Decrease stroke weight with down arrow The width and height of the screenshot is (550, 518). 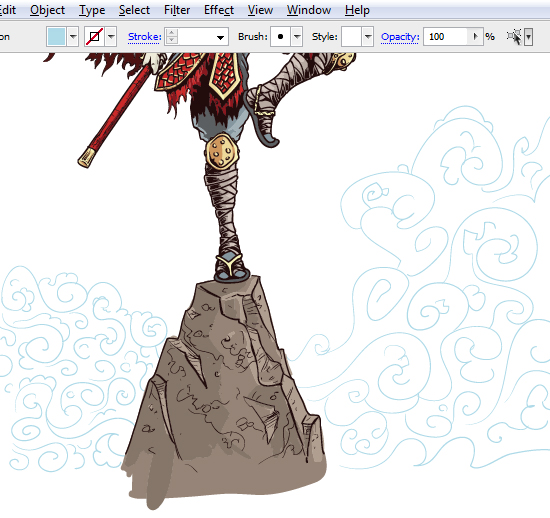point(172,40)
